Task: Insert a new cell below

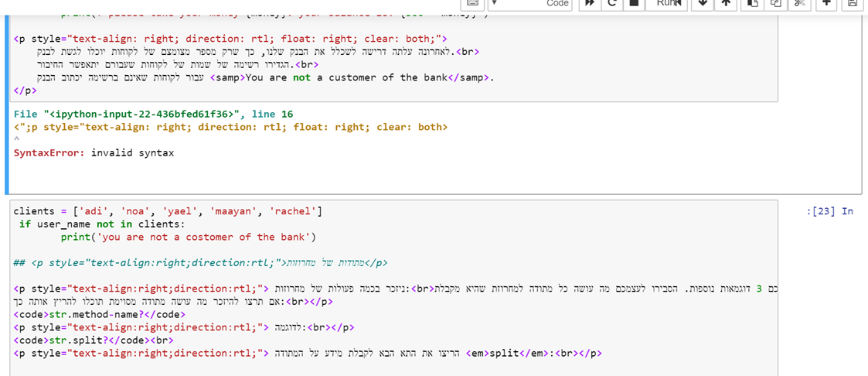Action: click(825, 3)
